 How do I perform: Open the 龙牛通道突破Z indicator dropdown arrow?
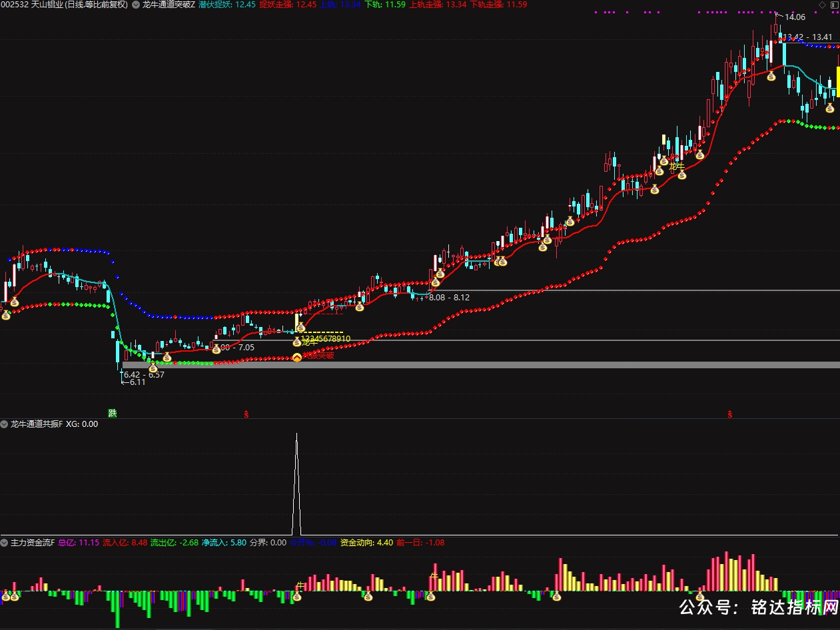[x=137, y=5]
